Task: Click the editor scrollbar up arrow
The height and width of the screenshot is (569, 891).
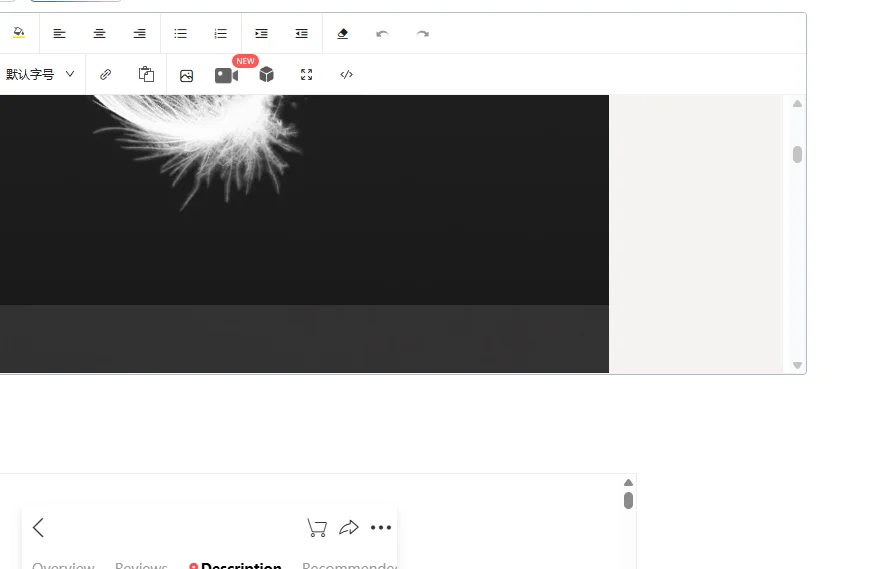Action: (x=797, y=103)
